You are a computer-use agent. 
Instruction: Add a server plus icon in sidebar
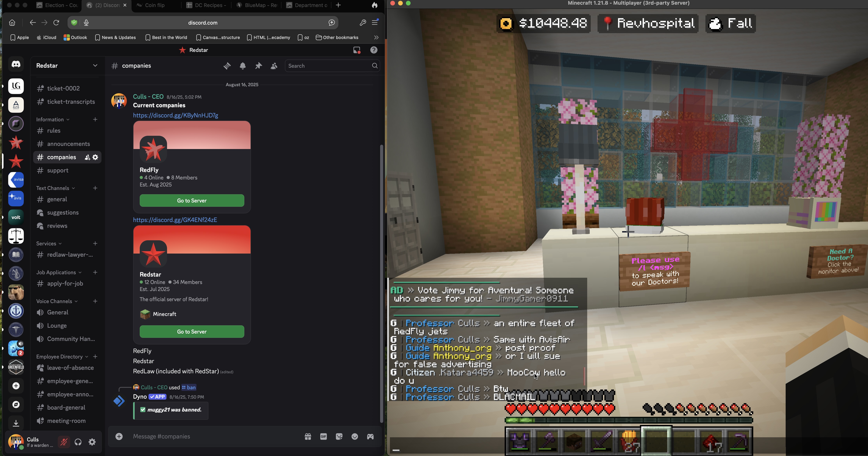pyautogui.click(x=16, y=386)
